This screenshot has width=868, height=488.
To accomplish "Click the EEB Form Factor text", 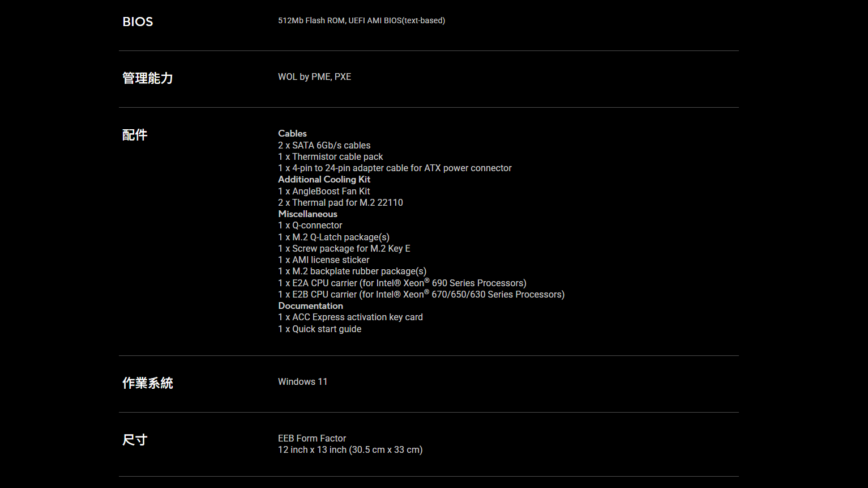I will 311,439.
